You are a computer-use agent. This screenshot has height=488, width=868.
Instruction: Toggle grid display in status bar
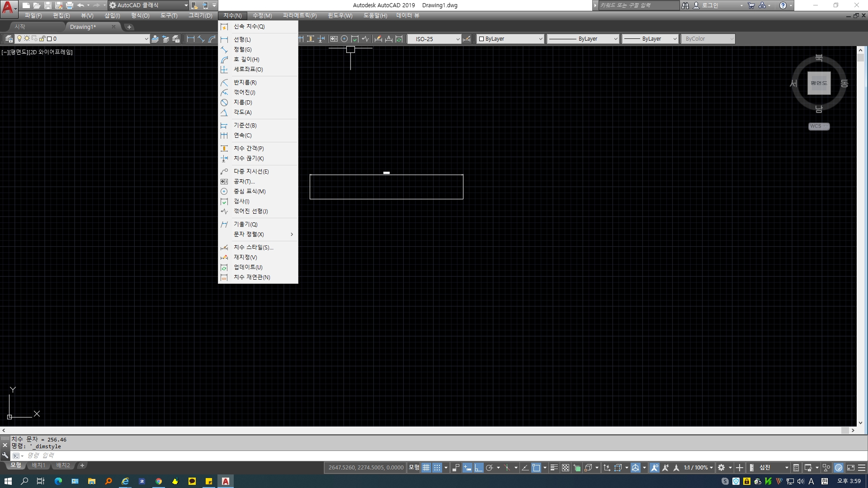point(426,468)
